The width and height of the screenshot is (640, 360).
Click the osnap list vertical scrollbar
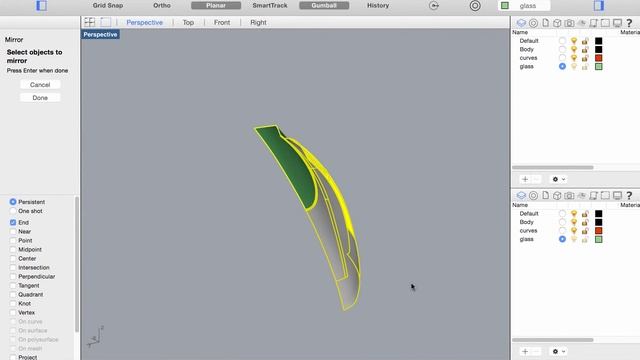coord(77,264)
